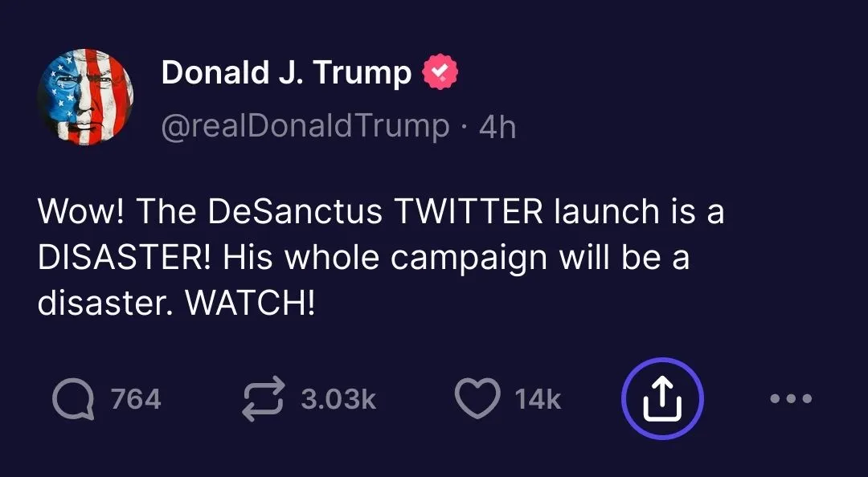
Task: Click the capitalized word DISASTER! in the post
Action: click(125, 259)
